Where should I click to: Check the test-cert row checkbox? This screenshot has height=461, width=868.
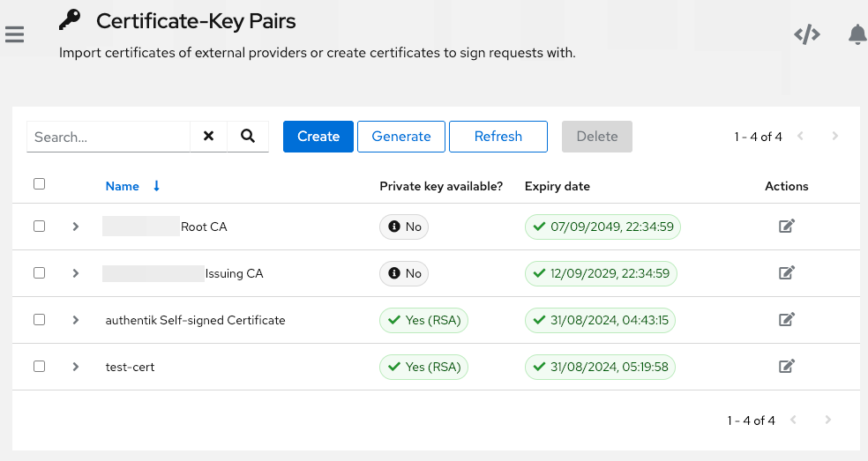point(40,367)
